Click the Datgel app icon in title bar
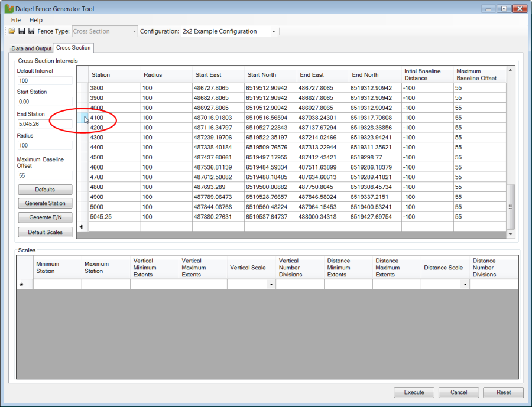This screenshot has height=407, width=532. point(8,9)
